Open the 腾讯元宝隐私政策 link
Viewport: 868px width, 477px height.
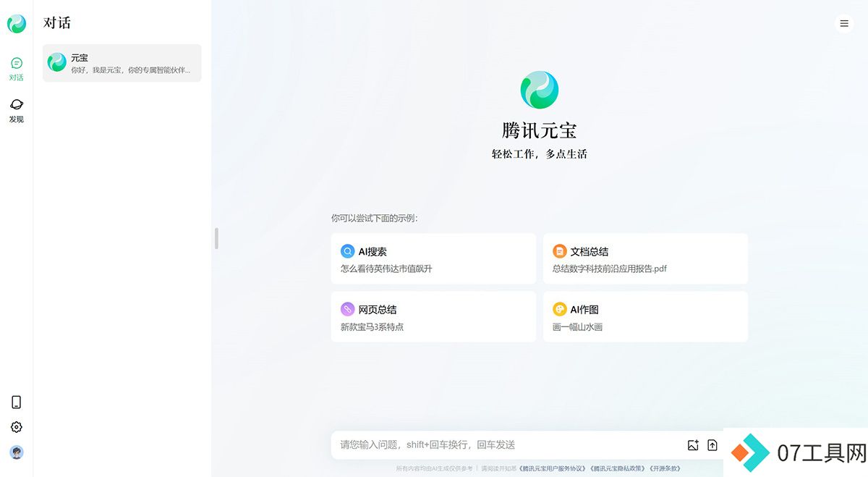618,469
